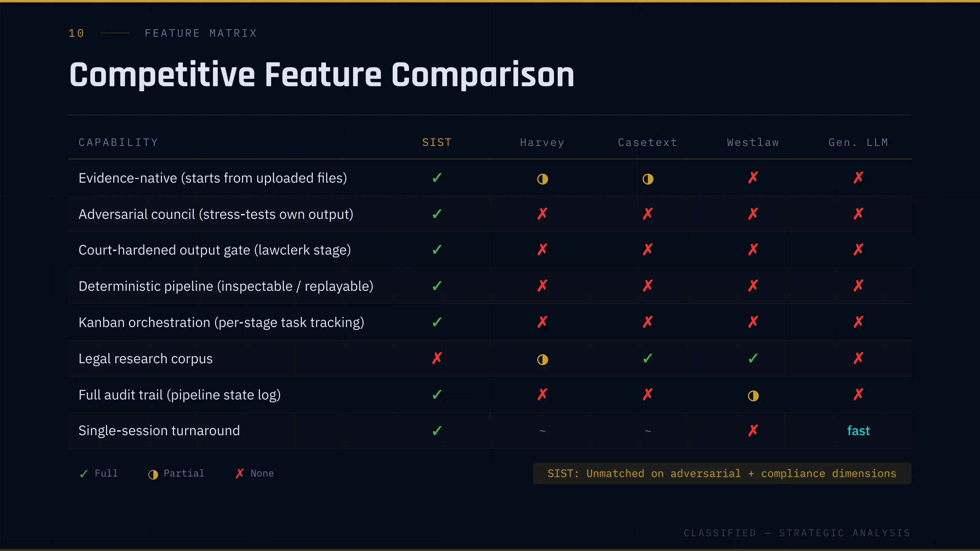
Task: Click the Competitive Feature Comparison title
Action: point(322,75)
